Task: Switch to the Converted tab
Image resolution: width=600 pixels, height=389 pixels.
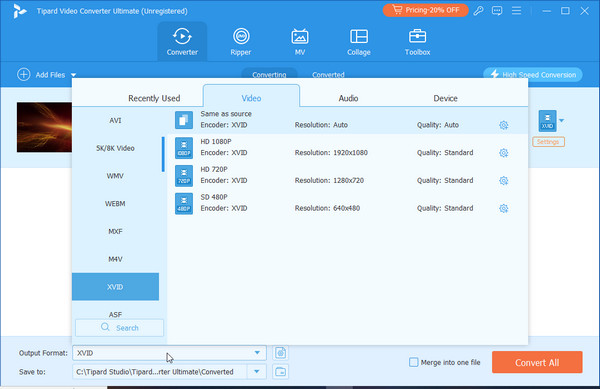Action: tap(328, 75)
